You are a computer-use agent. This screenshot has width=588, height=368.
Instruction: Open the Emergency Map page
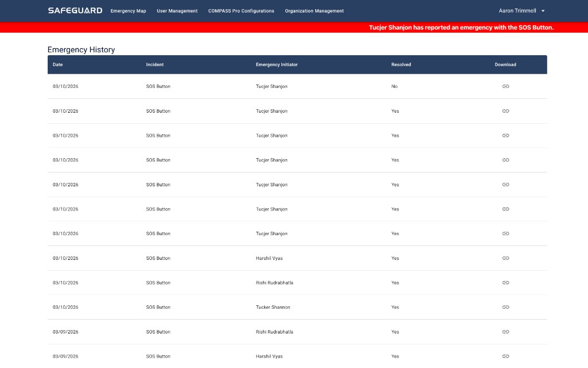click(128, 11)
